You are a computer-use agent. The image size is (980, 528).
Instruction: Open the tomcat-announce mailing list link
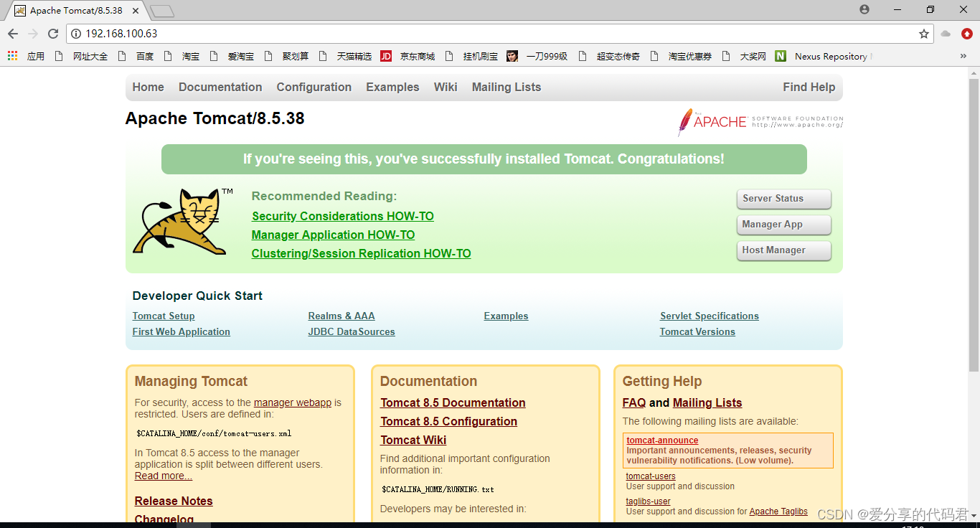pyautogui.click(x=661, y=440)
